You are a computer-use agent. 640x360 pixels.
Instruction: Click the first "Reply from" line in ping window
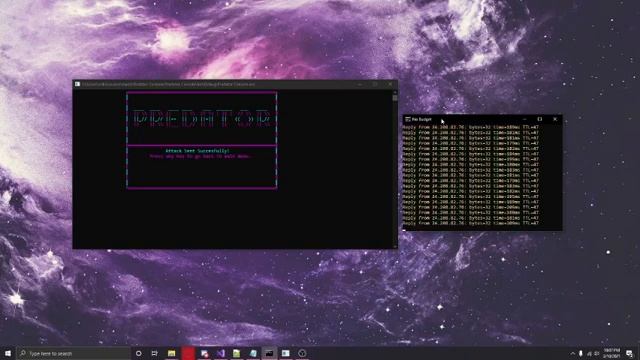[x=471, y=127]
